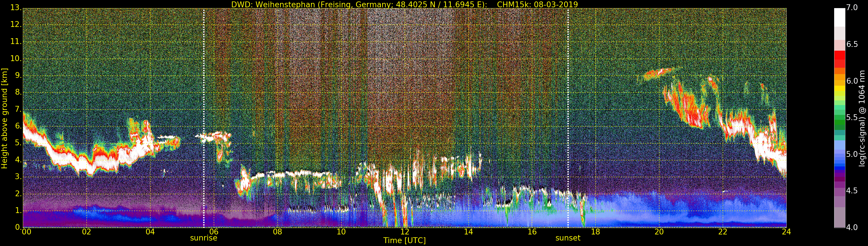Click the 18 tick label on the time axis
868x246 pixels.
[596, 232]
